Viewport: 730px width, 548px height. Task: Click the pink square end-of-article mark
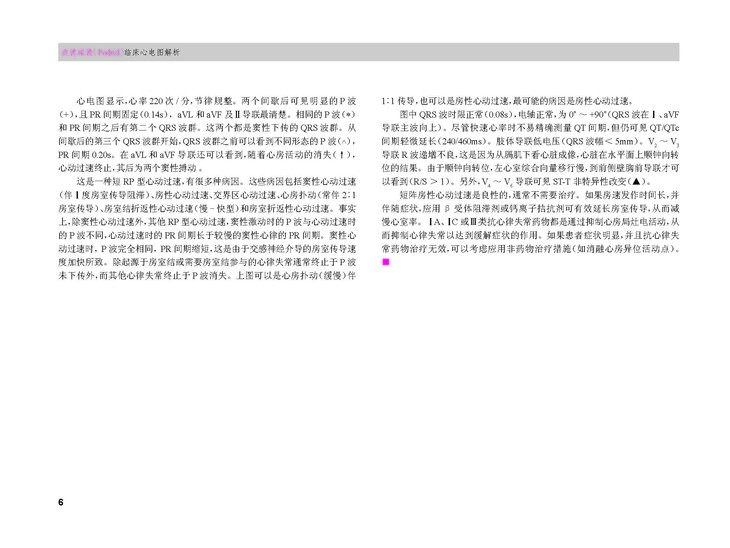coord(387,261)
